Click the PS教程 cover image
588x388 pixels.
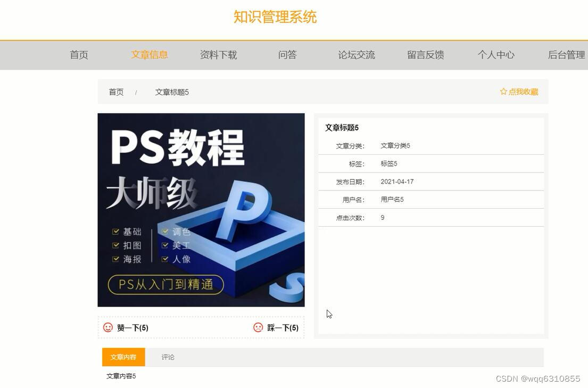[x=201, y=210]
